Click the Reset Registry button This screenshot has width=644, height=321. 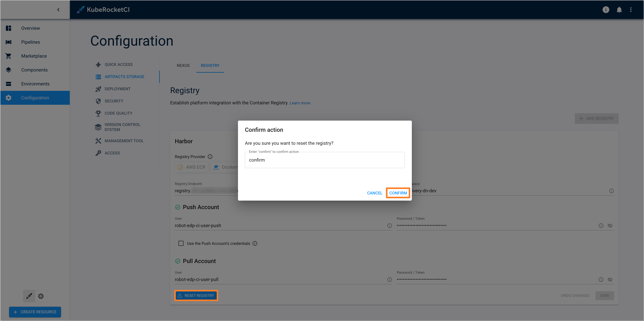196,295
